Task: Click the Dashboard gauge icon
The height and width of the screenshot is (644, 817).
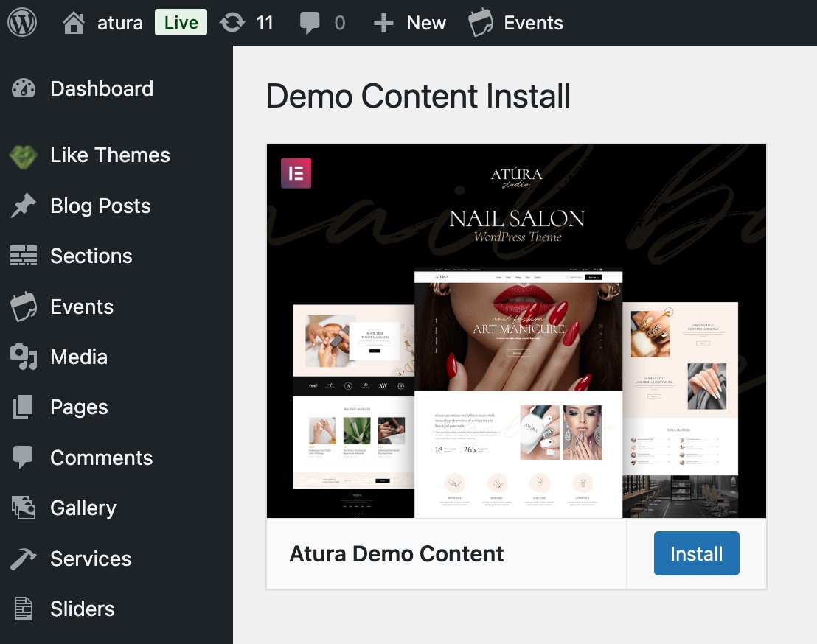Action: point(24,88)
